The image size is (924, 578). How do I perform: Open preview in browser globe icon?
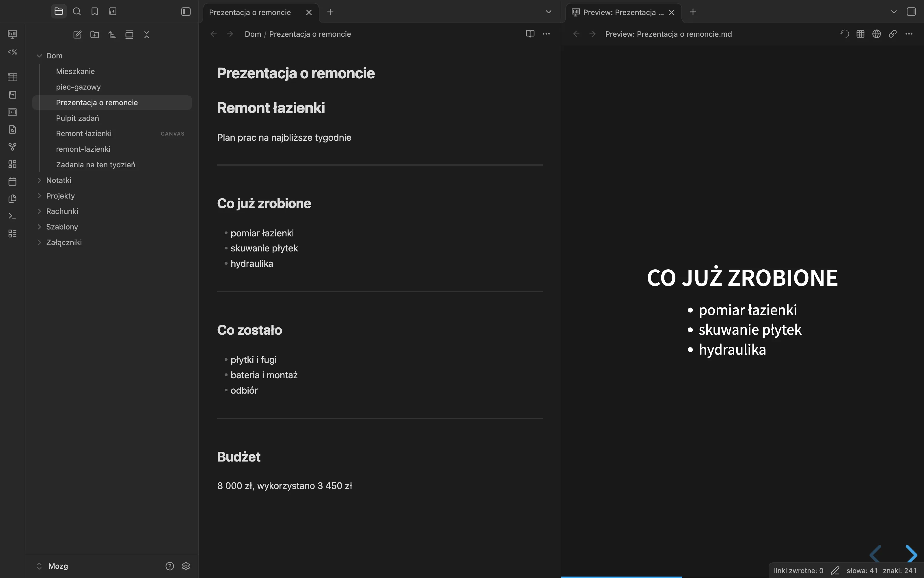pos(877,34)
